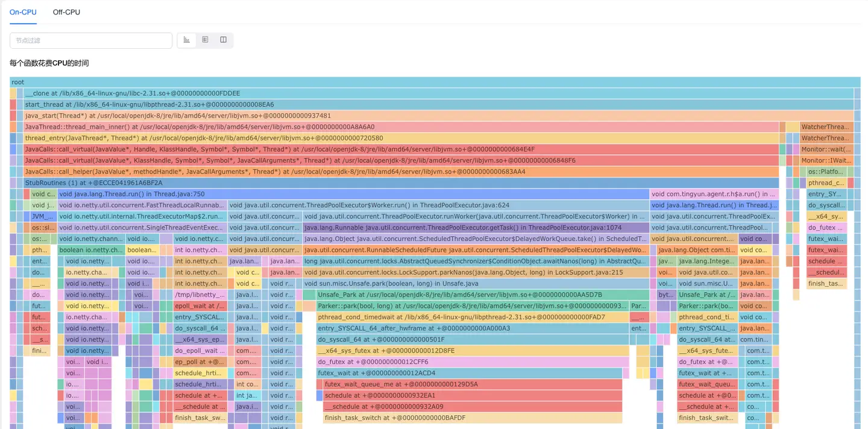The width and height of the screenshot is (868, 429).
Task: Click the Monitor::IWait frame on the right
Action: point(826,161)
